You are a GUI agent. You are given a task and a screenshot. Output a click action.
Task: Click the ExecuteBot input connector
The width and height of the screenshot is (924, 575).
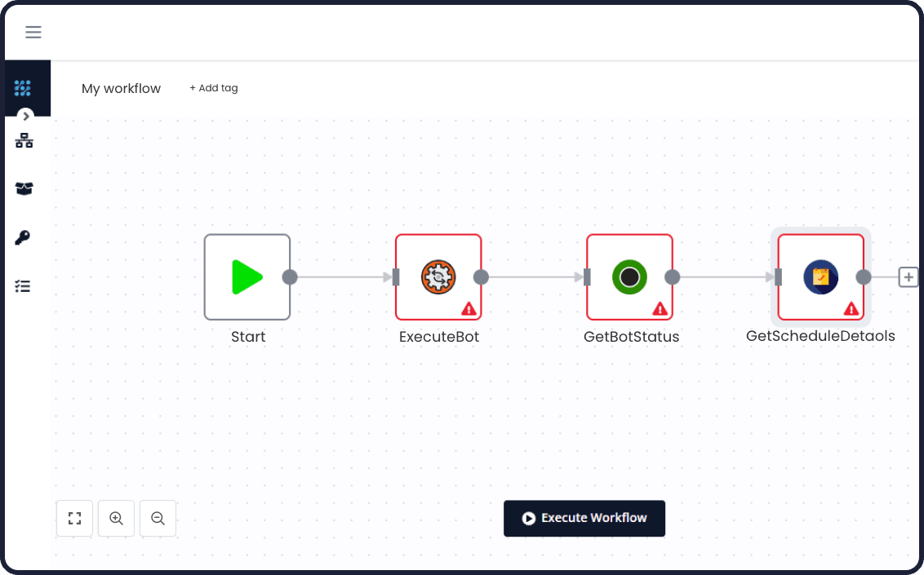pyautogui.click(x=396, y=277)
